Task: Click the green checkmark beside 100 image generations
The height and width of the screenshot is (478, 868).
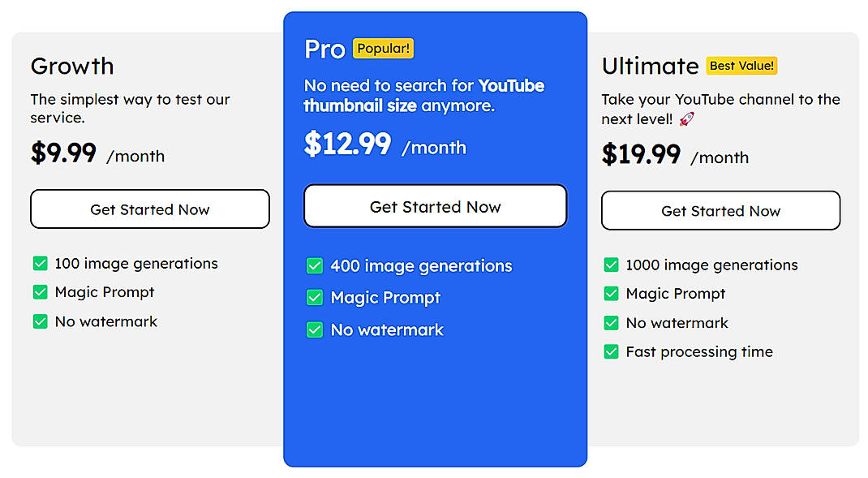Action: (41, 263)
